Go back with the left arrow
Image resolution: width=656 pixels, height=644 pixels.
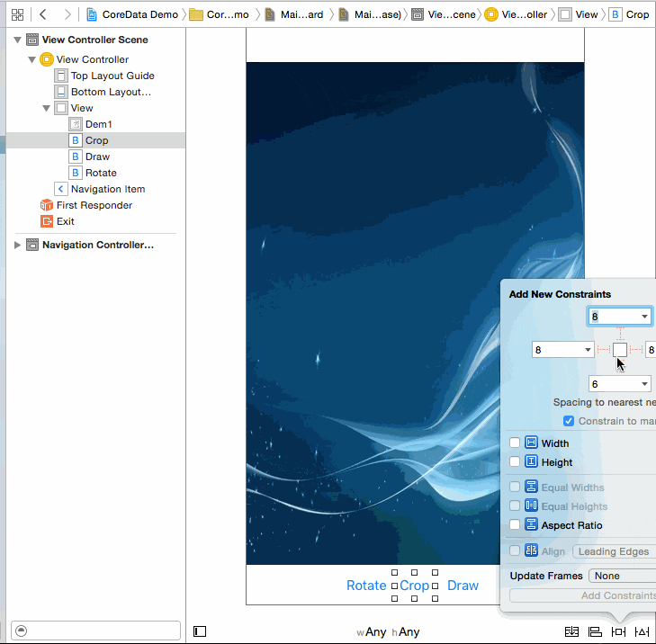pyautogui.click(x=42, y=14)
